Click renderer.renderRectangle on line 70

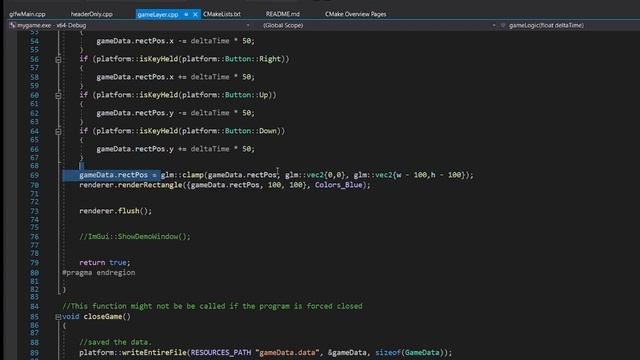point(131,185)
